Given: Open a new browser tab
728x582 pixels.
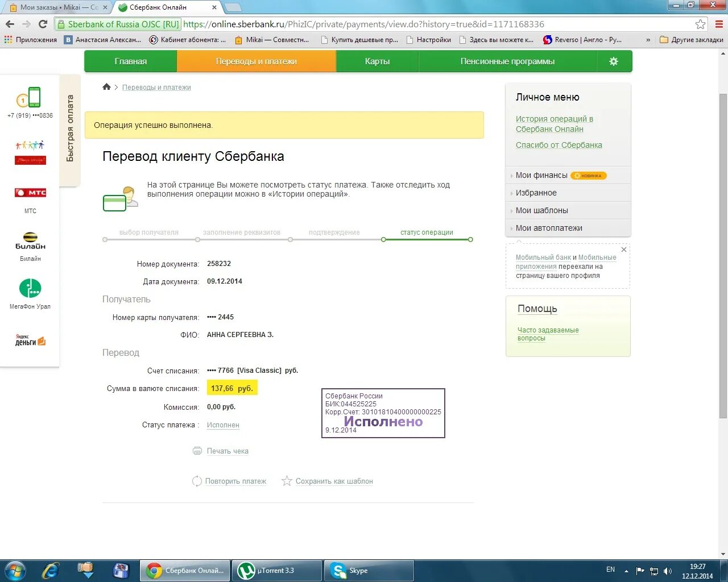Looking at the screenshot, I should [233, 7].
